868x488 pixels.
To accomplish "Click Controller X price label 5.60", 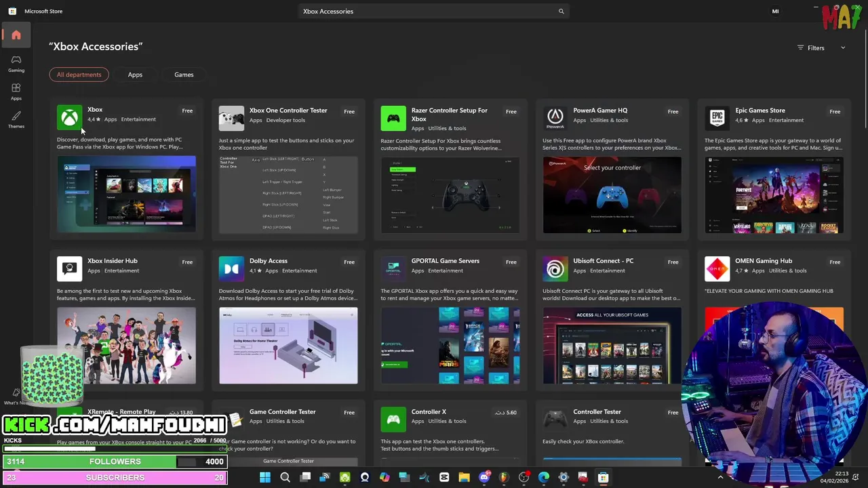I will pos(506,412).
